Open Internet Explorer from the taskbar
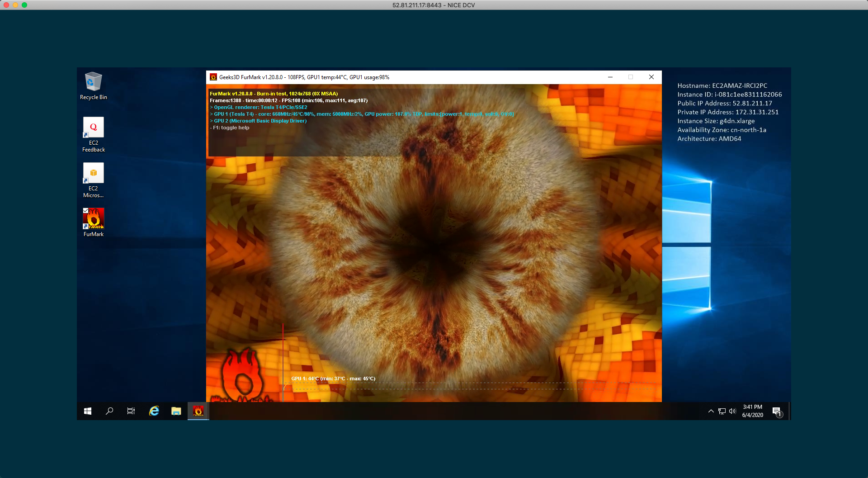 (x=154, y=411)
